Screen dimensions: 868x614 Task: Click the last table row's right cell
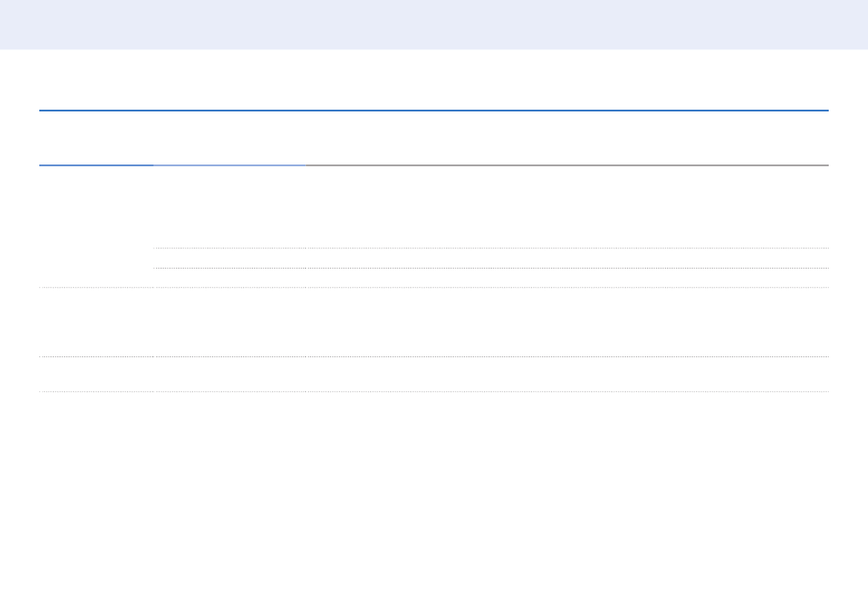click(492, 374)
